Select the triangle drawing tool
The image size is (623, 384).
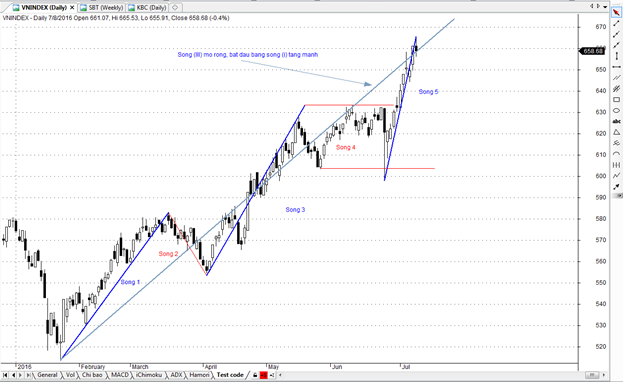616,132
